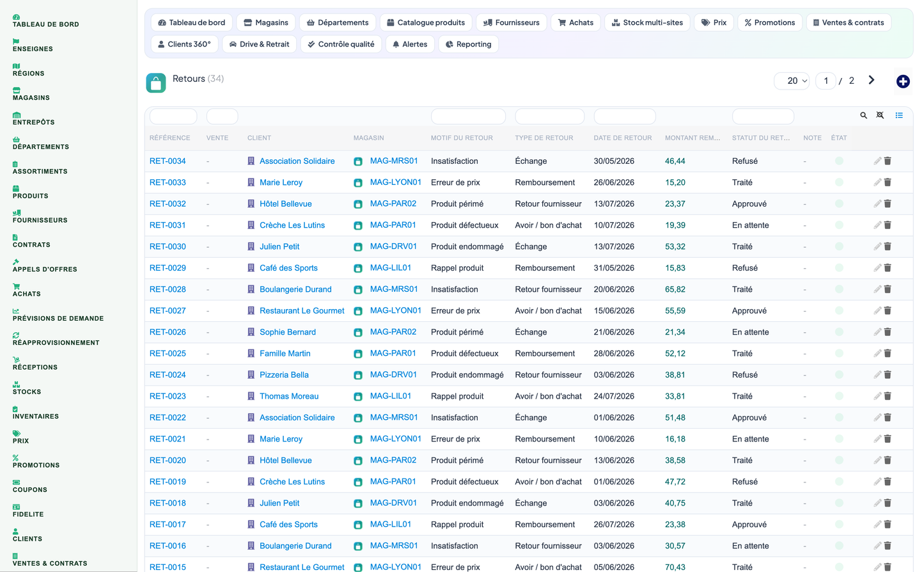
Task: Toggle the État indicator for RET-0033
Action: (x=839, y=182)
